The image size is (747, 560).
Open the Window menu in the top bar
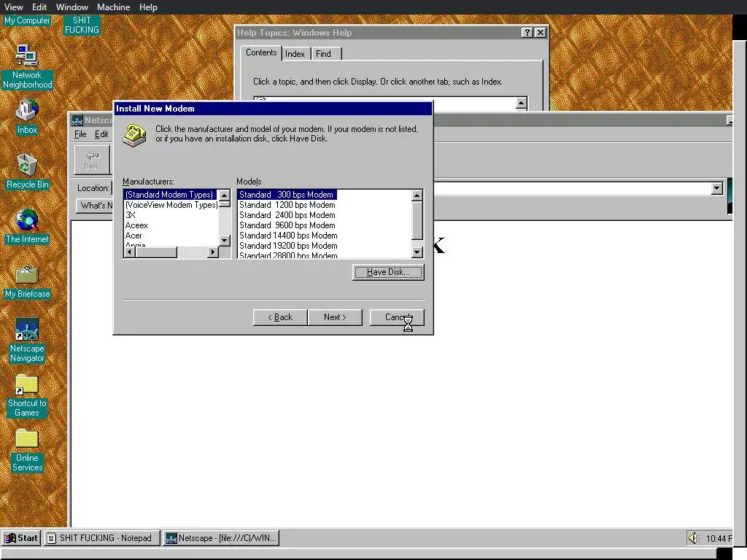coord(72,7)
